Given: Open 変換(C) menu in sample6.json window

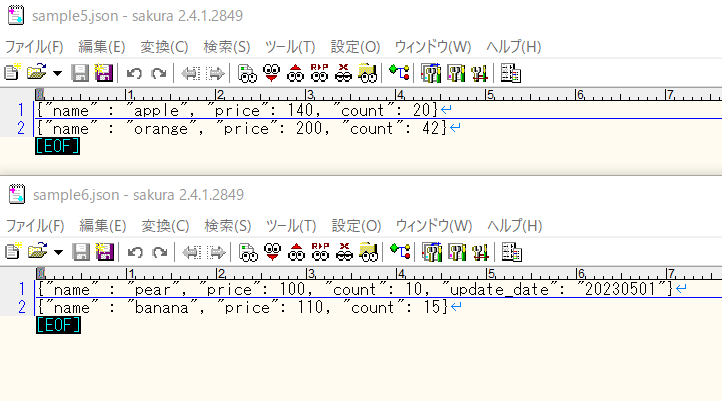Looking at the screenshot, I should coord(165,226).
